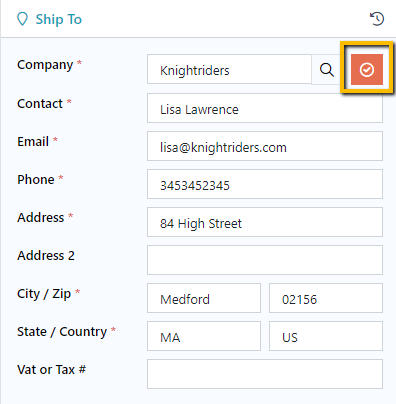Focus the empty Vat or Tax # field
Viewport: 396px width, 404px height.
pyautogui.click(x=265, y=374)
